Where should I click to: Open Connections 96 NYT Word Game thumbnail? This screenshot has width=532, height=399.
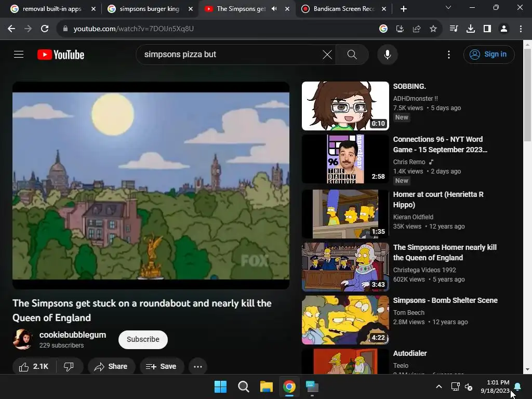tap(345, 159)
